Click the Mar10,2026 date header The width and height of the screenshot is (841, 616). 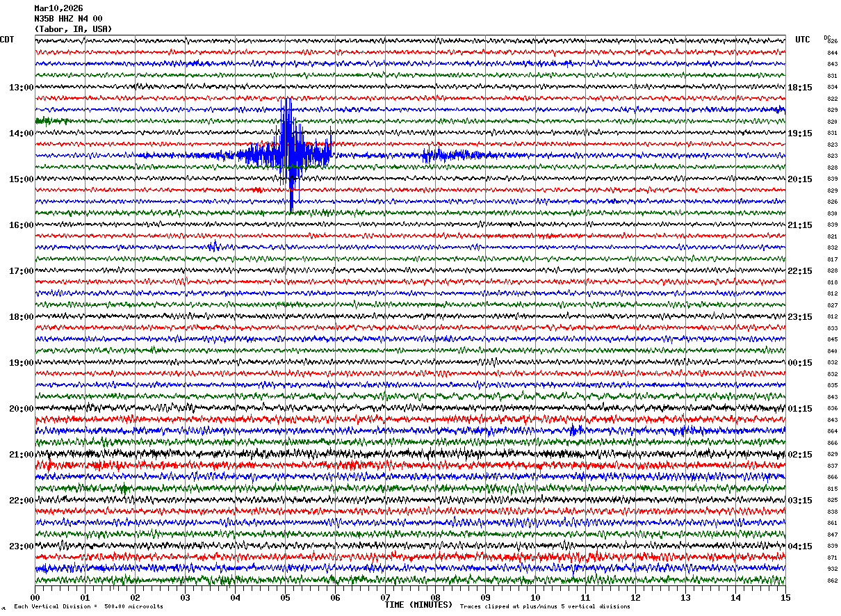tap(58, 8)
